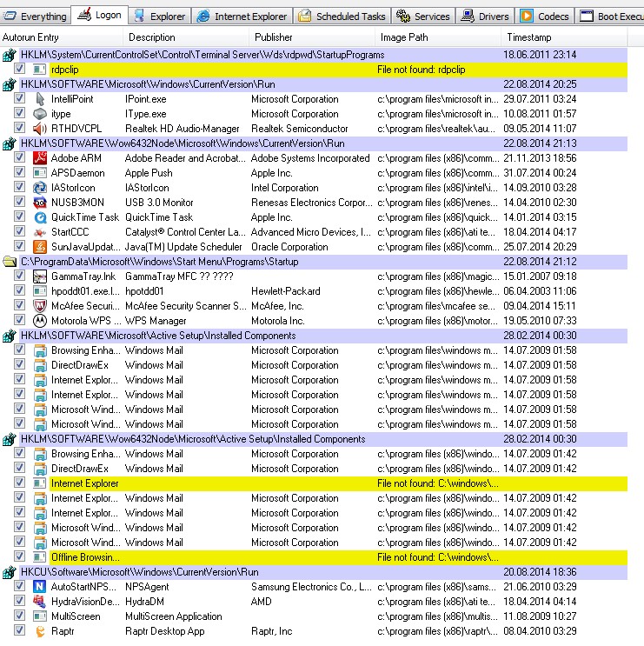644x646 pixels.
Task: Click the registry icon of HKLM Active Setup Installed Components
Action: click(x=10, y=336)
